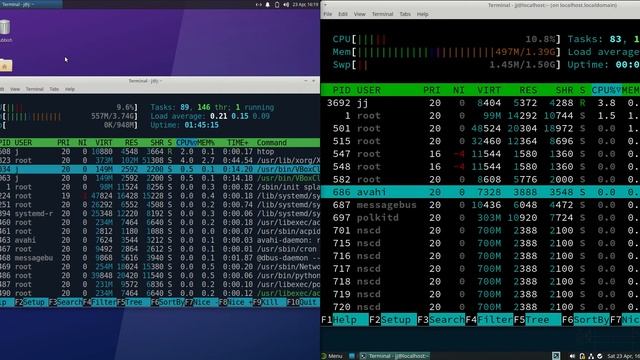Sort by Command column in left htop
Screen dimensions: 640x360
click(x=271, y=142)
